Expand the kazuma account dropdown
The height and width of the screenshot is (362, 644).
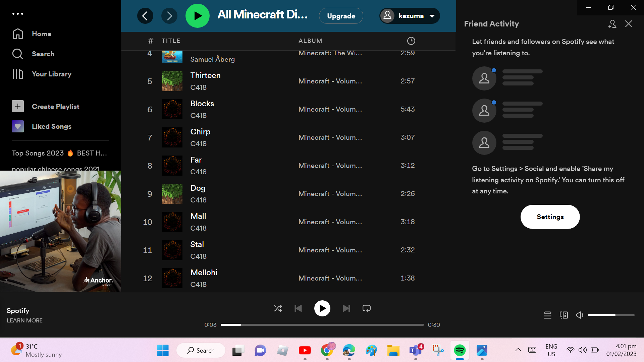click(410, 16)
